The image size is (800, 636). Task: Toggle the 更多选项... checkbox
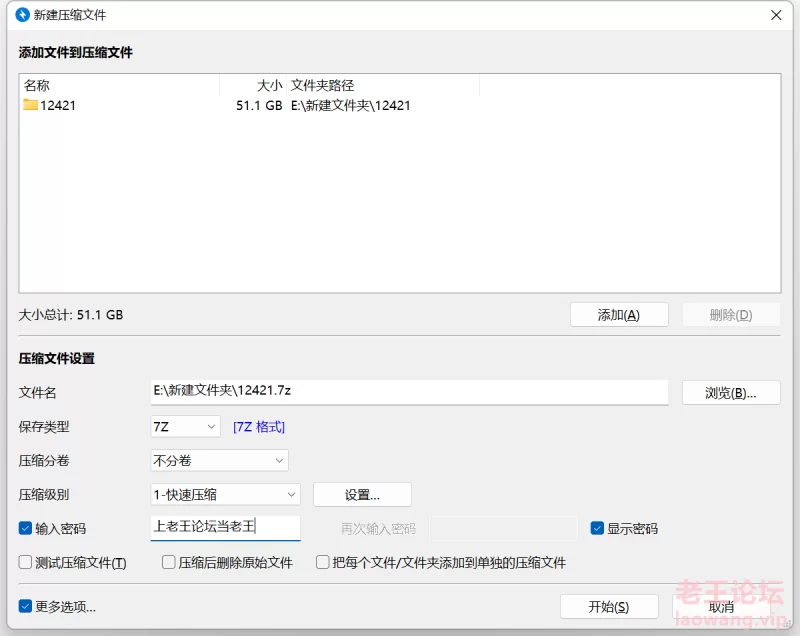click(x=25, y=606)
